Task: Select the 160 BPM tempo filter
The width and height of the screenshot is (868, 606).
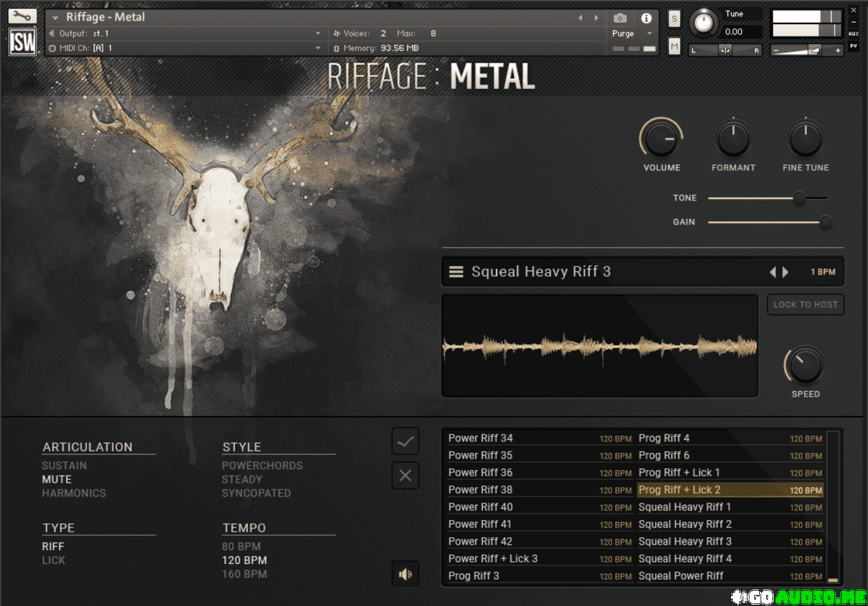Action: tap(244, 574)
